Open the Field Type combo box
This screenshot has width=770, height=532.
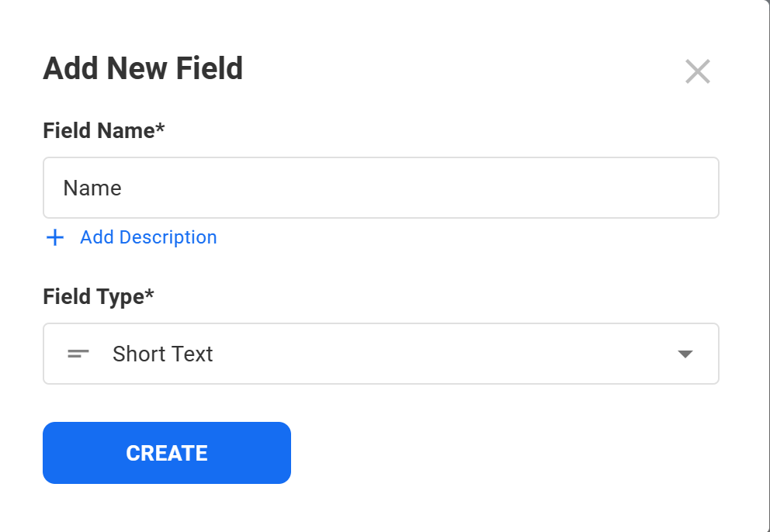pyautogui.click(x=380, y=354)
